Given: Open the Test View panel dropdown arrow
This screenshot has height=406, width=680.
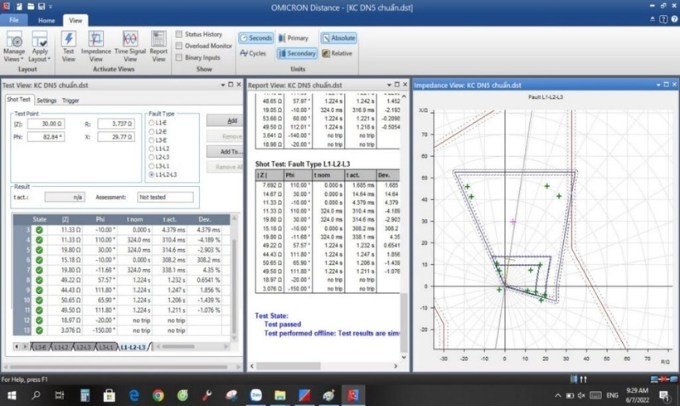Looking at the screenshot, I should point(223,85).
